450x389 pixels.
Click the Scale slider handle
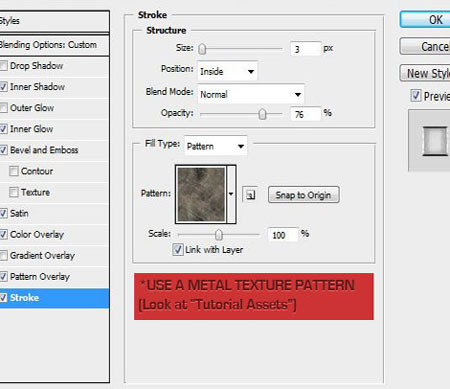pyautogui.click(x=219, y=235)
